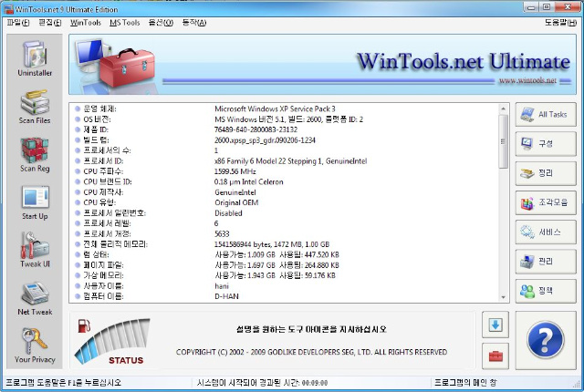Open the 동작(A) menu
584x392 pixels.
194,23
